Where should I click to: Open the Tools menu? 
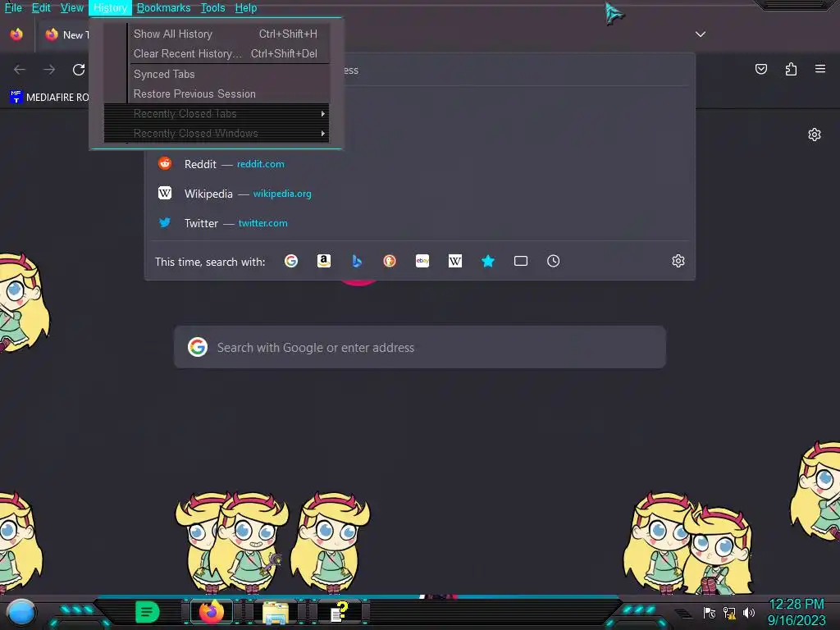pos(212,7)
